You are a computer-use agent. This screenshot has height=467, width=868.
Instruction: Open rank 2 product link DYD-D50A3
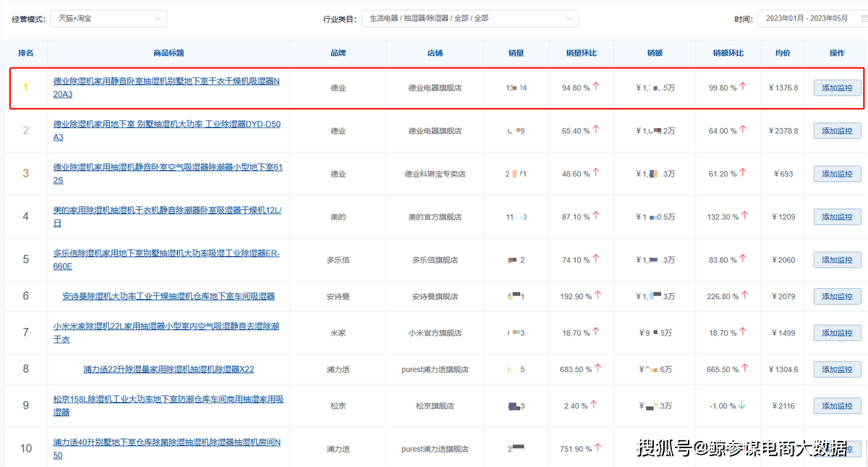point(166,130)
